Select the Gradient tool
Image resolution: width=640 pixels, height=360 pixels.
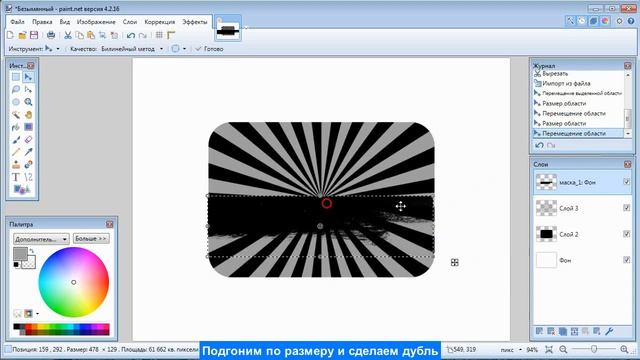click(28, 127)
